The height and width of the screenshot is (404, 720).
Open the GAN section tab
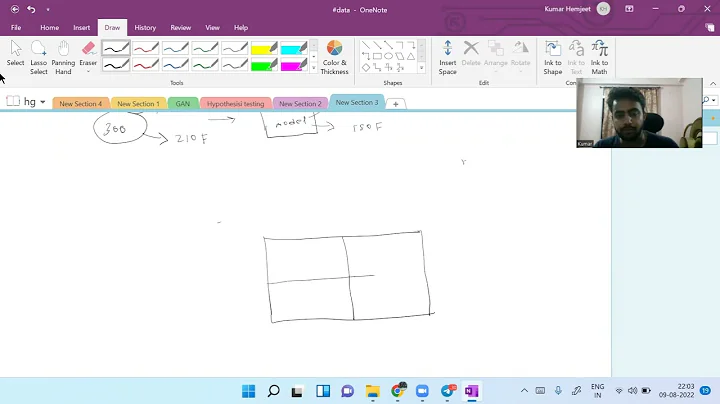(182, 104)
